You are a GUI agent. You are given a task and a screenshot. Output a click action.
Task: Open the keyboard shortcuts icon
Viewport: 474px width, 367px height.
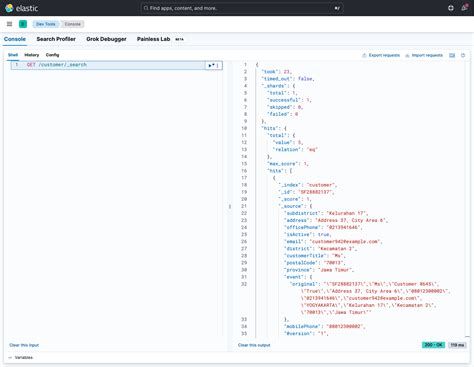point(452,55)
